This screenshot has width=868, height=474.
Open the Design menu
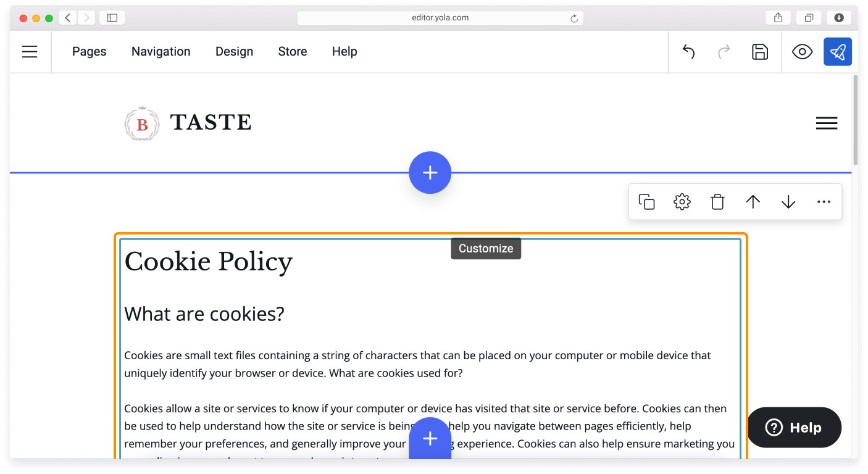234,52
